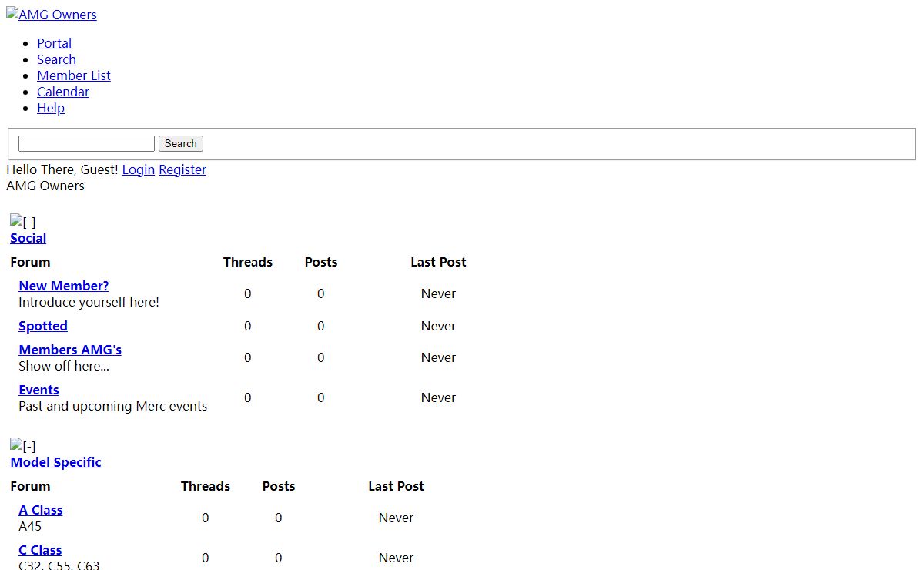Click the thread count in Spotted row
Viewport: 924px width, 570px height.
(x=247, y=326)
